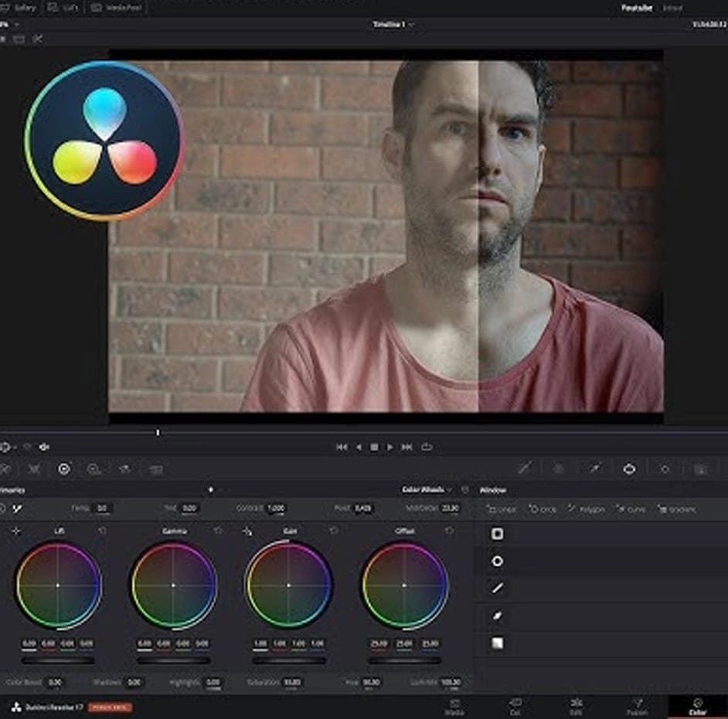Switch to the Cut page
Viewport: 728px width, 719px height.
point(515,707)
